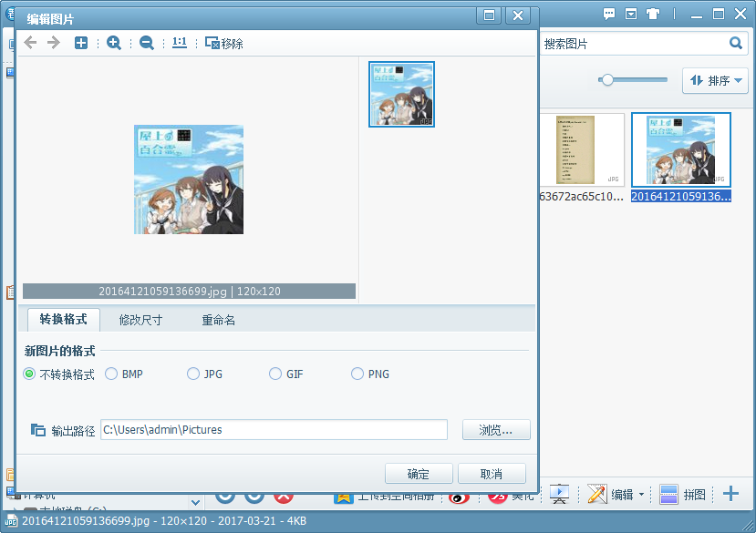756x533 pixels.
Task: Click the 取消 cancel button
Action: click(492, 474)
